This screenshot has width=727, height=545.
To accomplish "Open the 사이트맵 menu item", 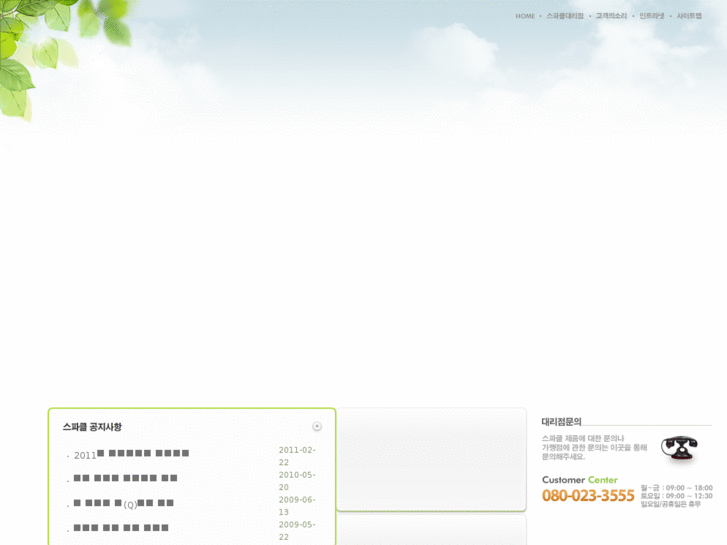I will (689, 16).
